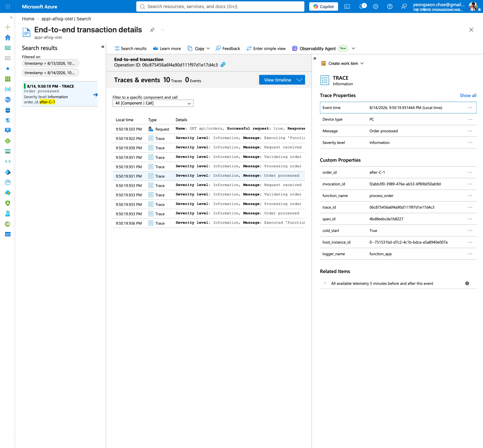
Task: Open the Event time row ellipsis menu
Action: click(470, 108)
